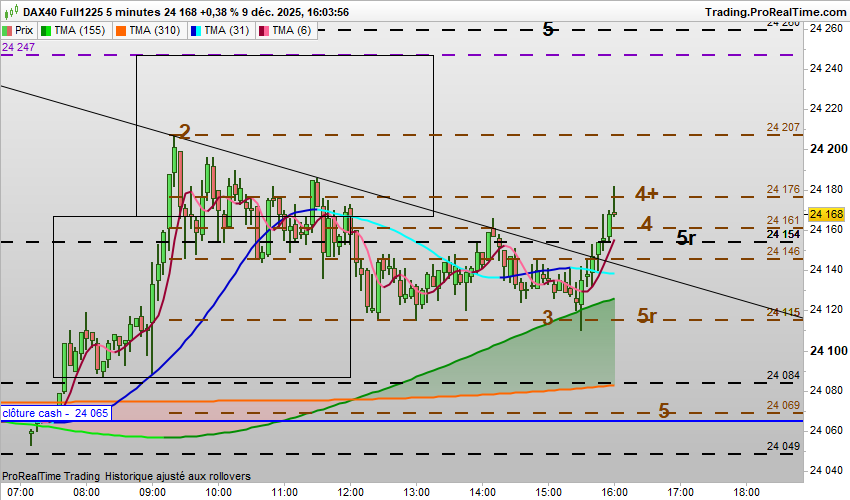
Task: Click the 11:00 time axis label
Action: click(285, 492)
